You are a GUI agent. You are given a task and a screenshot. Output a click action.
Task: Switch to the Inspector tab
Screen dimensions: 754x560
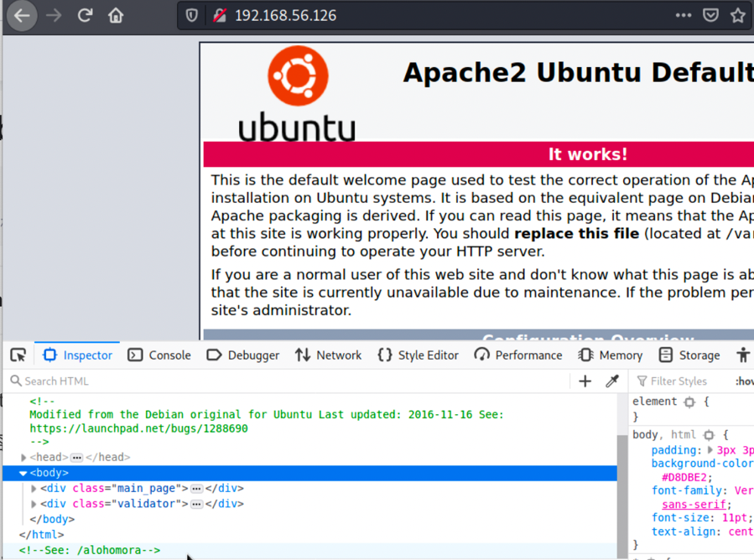point(77,355)
